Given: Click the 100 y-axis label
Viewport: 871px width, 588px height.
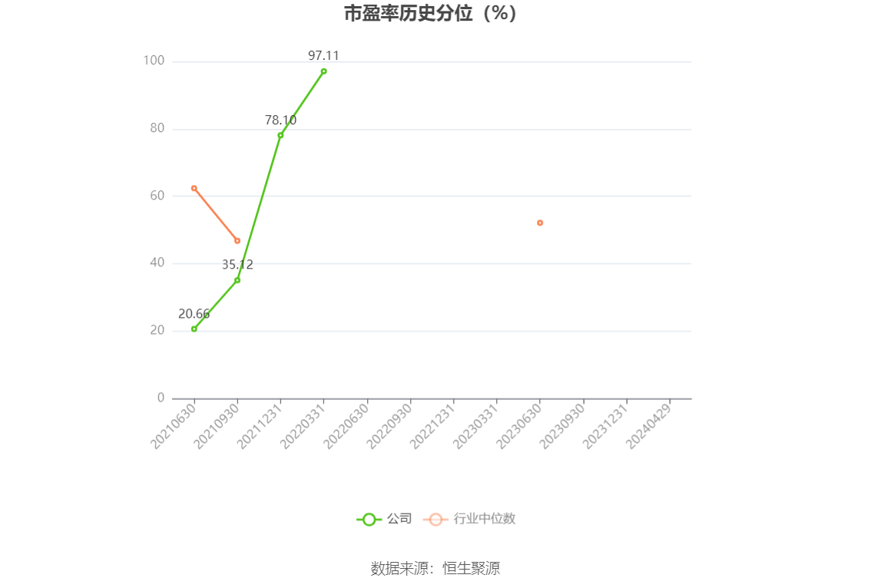Looking at the screenshot, I should 154,61.
